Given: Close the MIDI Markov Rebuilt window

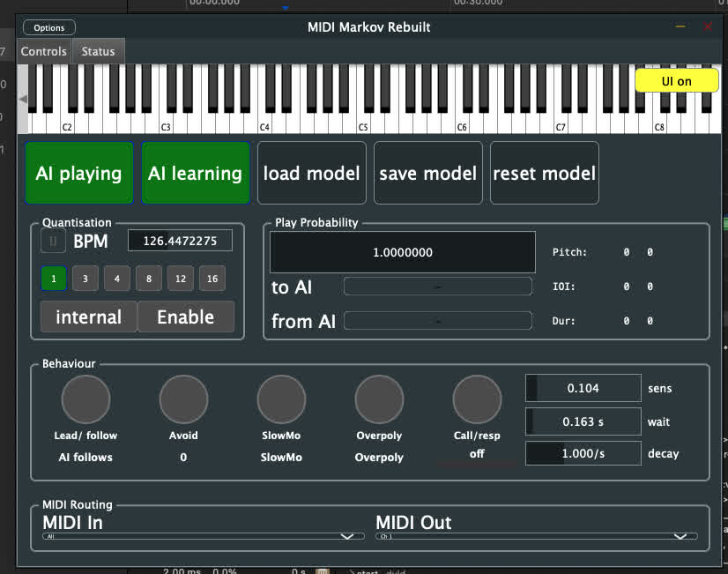Looking at the screenshot, I should [708, 26].
